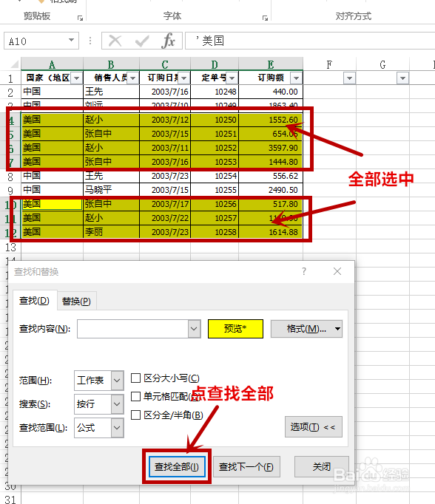Open the Name Box dropdown arrow
Screen dimensions: 435x504
click(72, 41)
